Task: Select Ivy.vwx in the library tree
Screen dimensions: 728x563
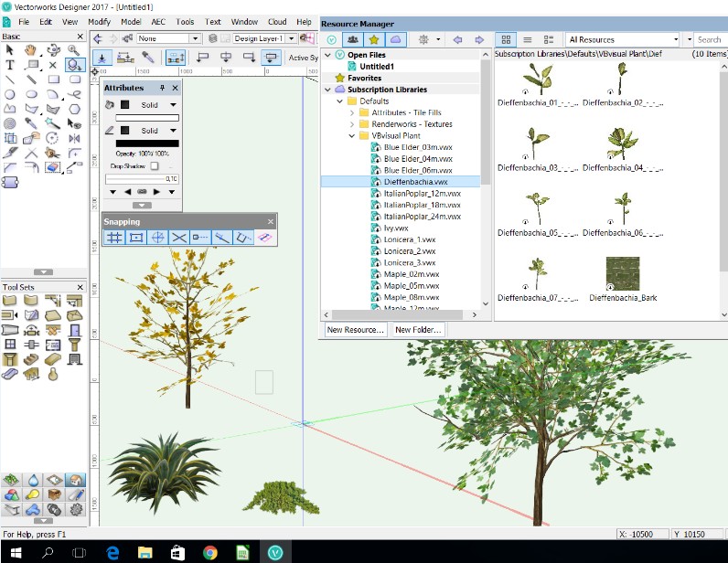Action: (396, 228)
